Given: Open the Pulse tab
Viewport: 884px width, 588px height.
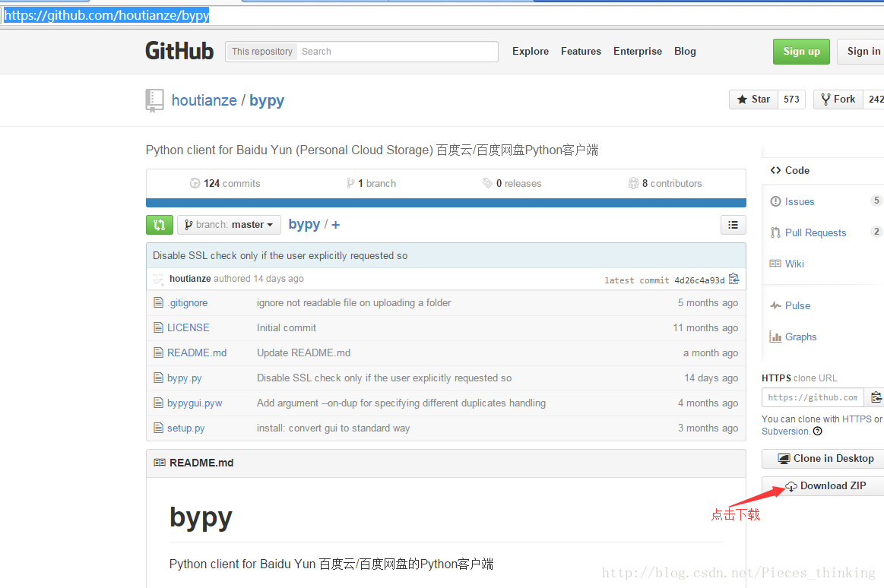Looking at the screenshot, I should (x=798, y=306).
